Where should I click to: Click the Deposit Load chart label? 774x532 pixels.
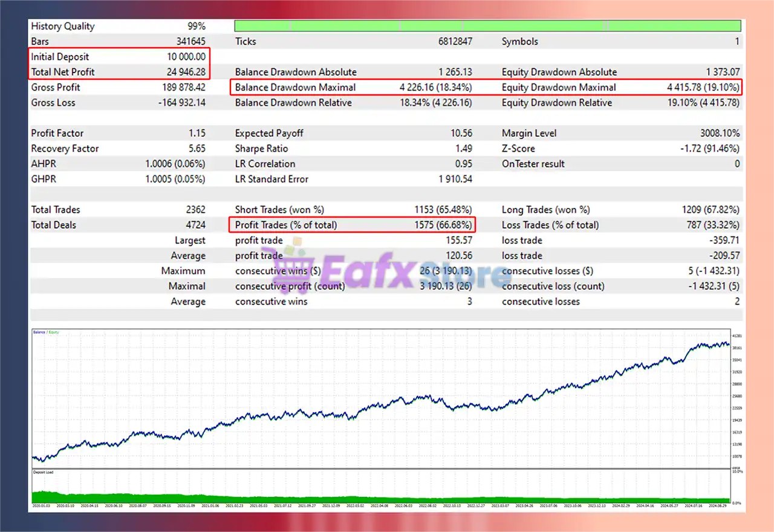tap(43, 472)
